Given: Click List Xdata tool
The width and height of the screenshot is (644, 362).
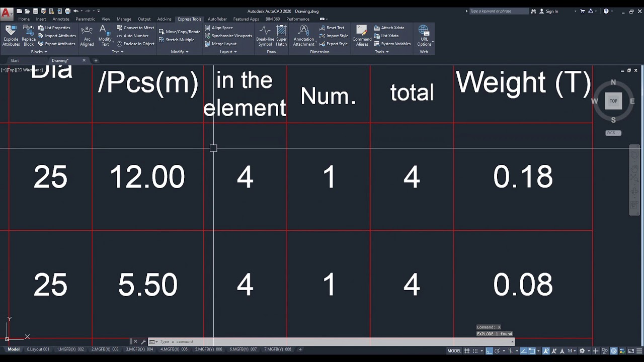Looking at the screenshot, I should [386, 36].
